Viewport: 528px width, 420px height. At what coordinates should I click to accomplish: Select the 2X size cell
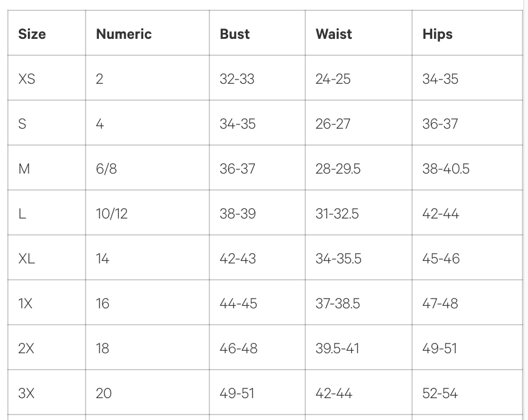[x=26, y=348]
